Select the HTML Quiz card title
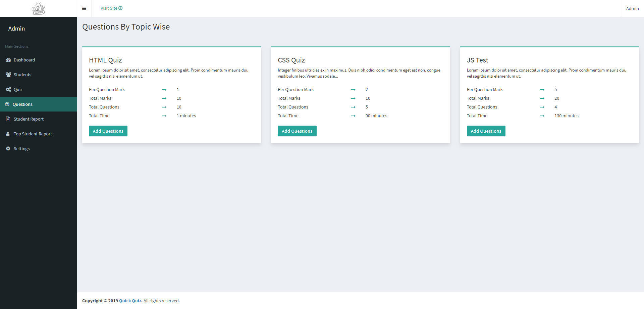Viewport: 644px width, 309px height. click(x=106, y=60)
